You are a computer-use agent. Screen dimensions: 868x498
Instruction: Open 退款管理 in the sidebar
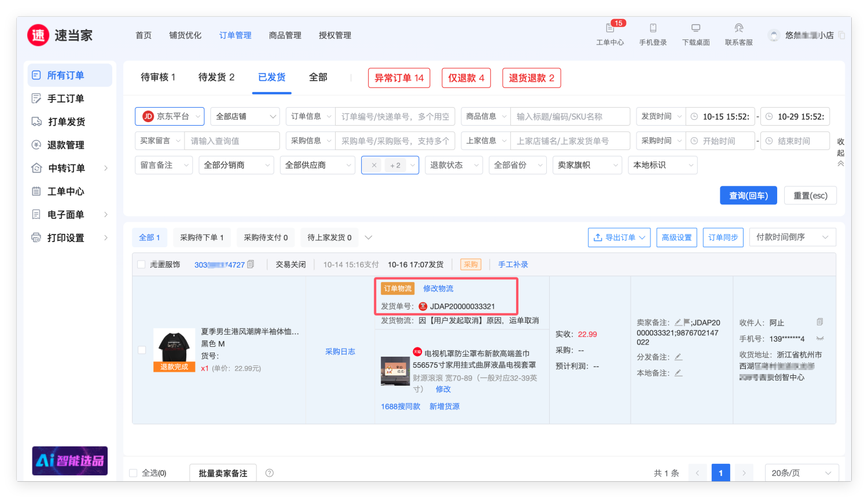66,145
